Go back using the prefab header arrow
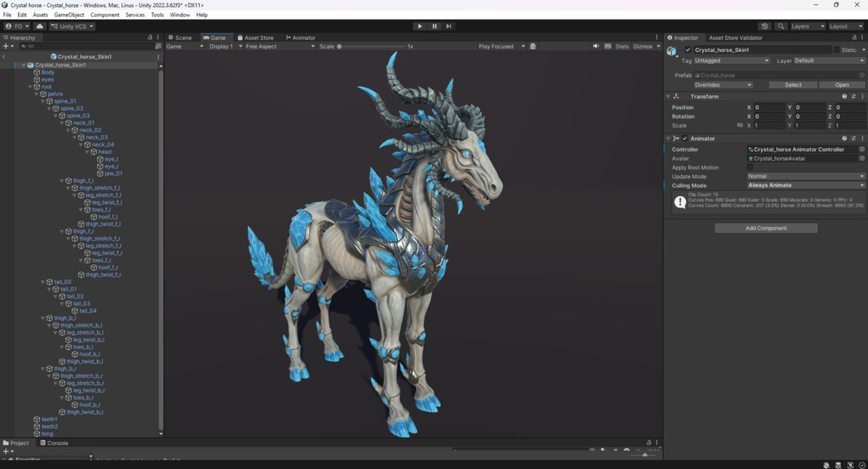 (x=4, y=56)
